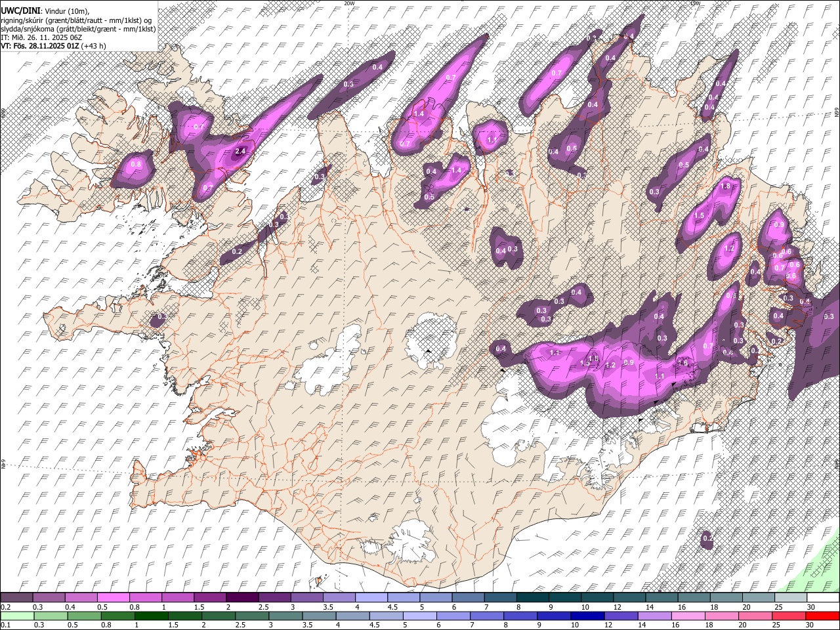Click the 'VT: Fös. 28.11.2025 01Z' valid time
Screen dimensions: 840x630
tap(40, 46)
